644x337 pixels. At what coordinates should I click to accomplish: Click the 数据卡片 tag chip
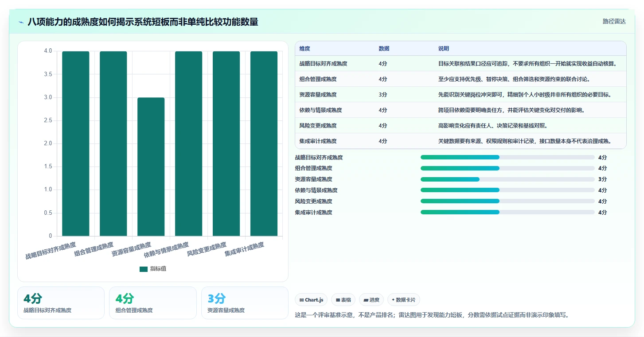[x=403, y=300]
